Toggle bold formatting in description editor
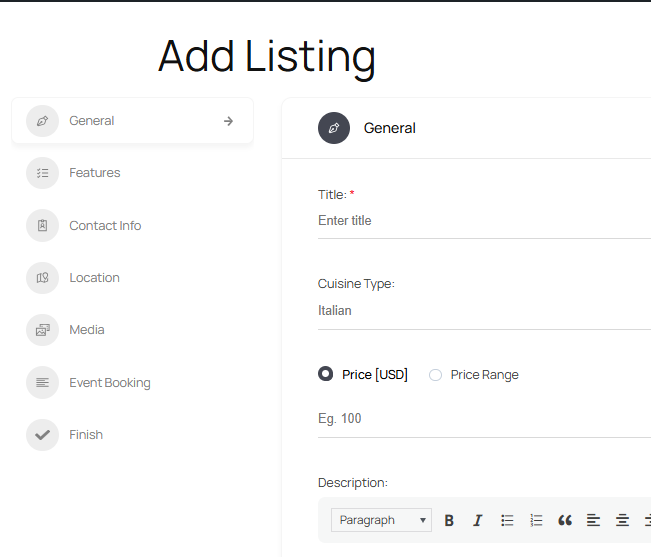Image resolution: width=651 pixels, height=557 pixels. (x=449, y=520)
